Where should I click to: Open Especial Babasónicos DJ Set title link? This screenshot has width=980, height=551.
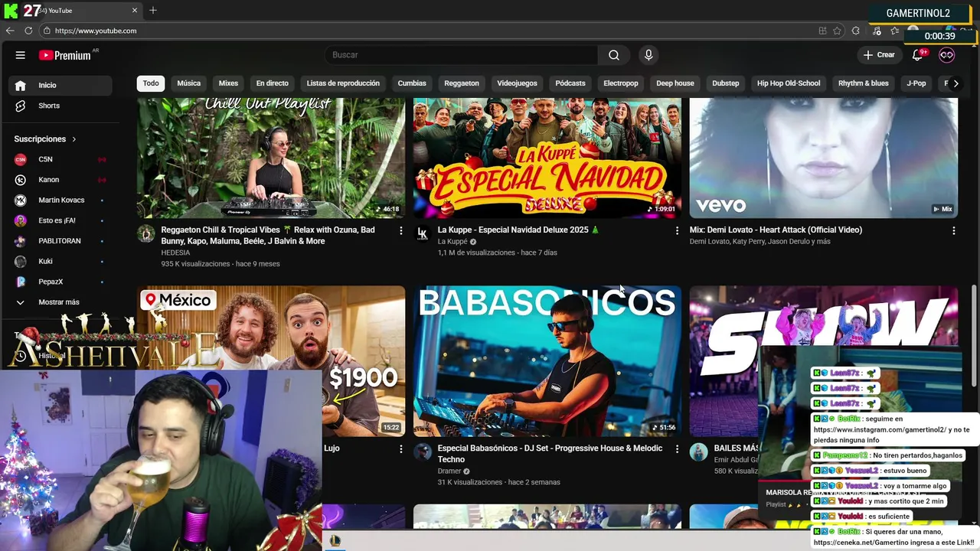550,454
